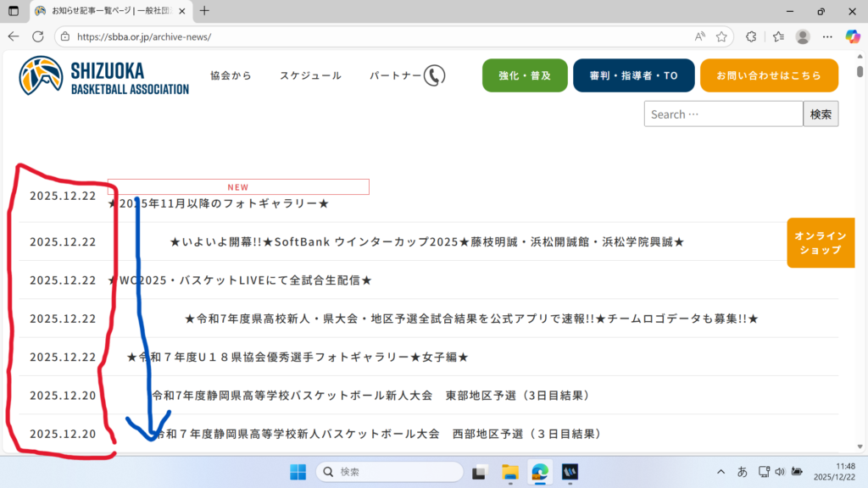Click the green 強化・普及 button
868x488 pixels.
(525, 75)
